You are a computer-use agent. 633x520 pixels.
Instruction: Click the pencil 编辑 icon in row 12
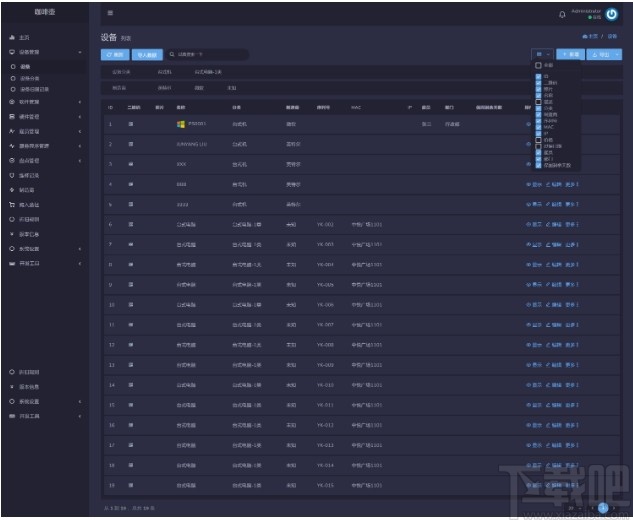[548, 345]
